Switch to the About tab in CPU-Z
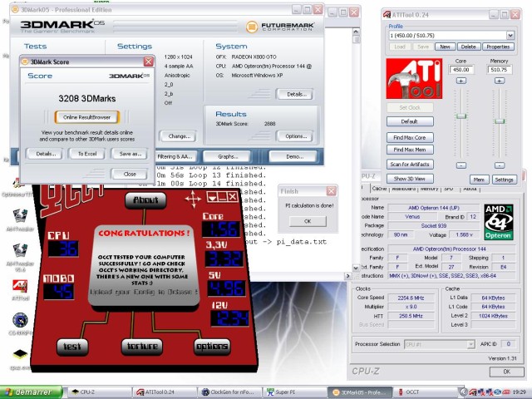 [x=470, y=189]
